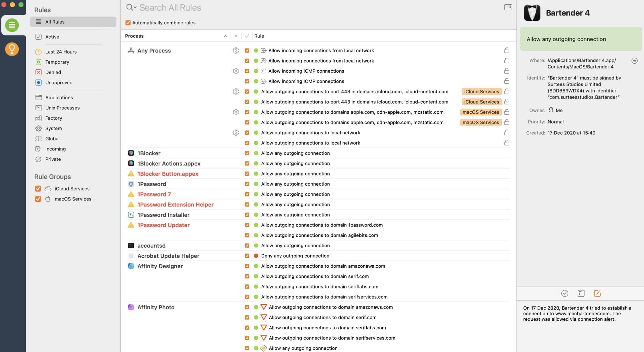Viewport: 644px width, 352px height.
Task: Select Allow outgoing connections to domain seriflabs.com for Affinity Designer
Action: 319,287
